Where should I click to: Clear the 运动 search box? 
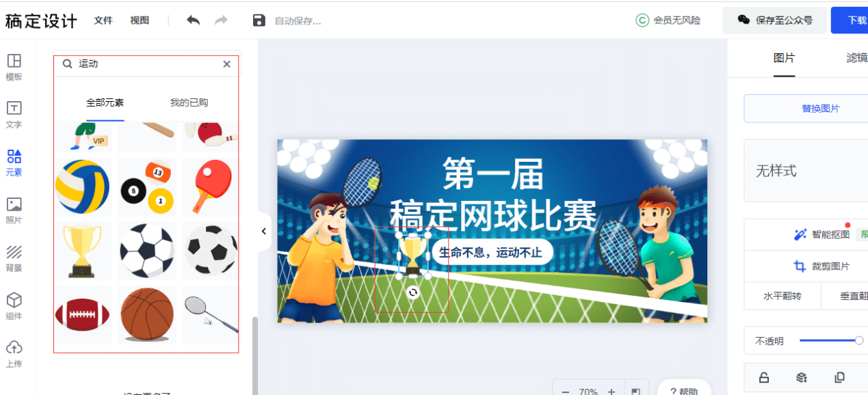(x=227, y=64)
